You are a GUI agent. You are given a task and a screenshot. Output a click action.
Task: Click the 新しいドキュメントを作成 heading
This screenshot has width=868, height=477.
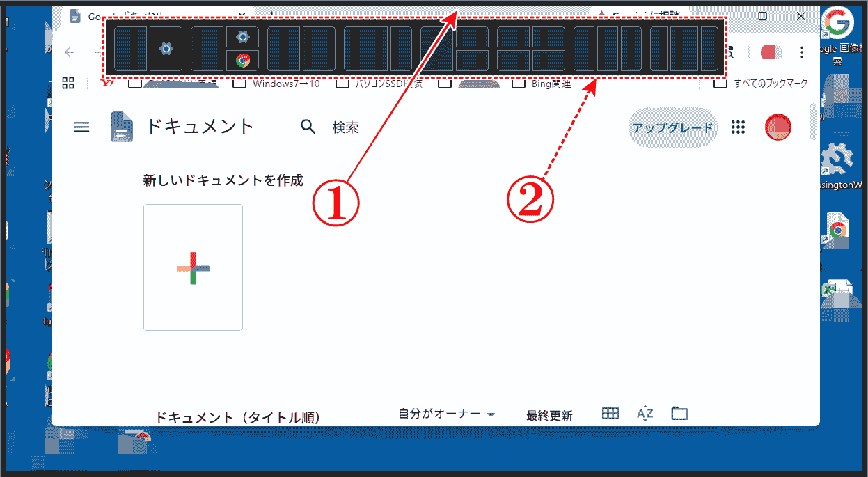[223, 180]
